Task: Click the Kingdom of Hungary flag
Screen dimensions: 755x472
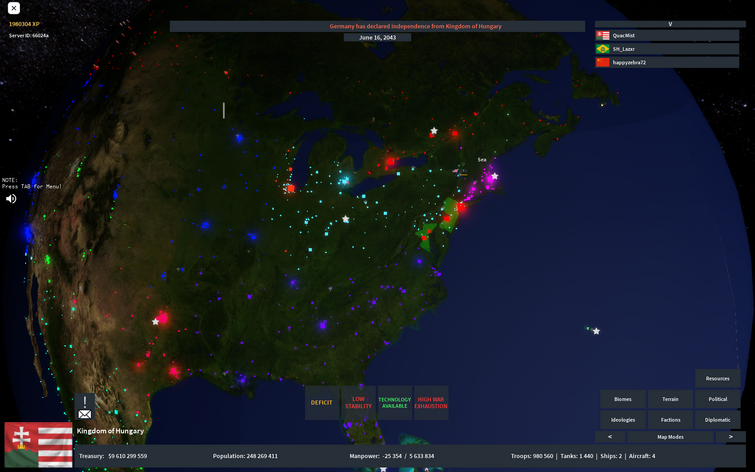Action: [39, 445]
